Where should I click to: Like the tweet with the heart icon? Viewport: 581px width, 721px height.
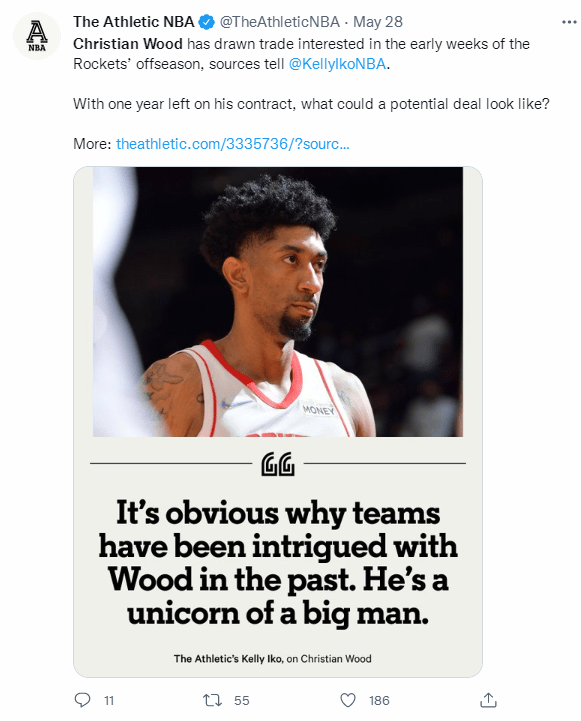(x=348, y=700)
